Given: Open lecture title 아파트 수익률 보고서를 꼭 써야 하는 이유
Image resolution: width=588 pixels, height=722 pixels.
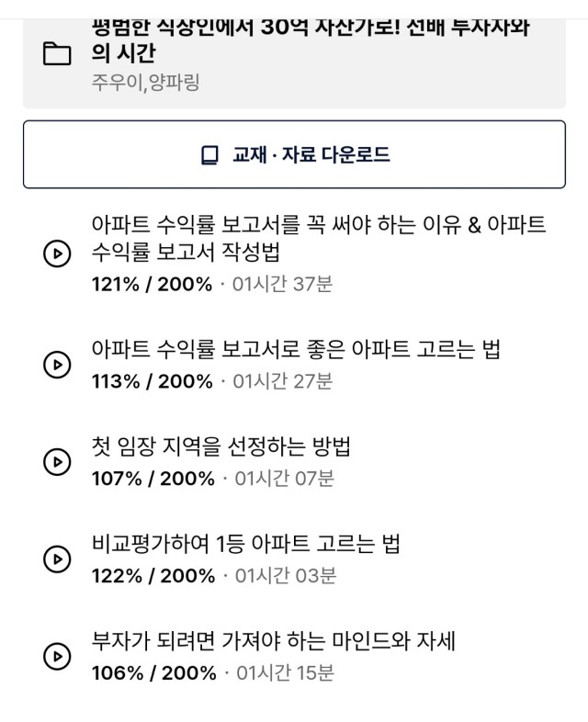Looking at the screenshot, I should point(319,238).
